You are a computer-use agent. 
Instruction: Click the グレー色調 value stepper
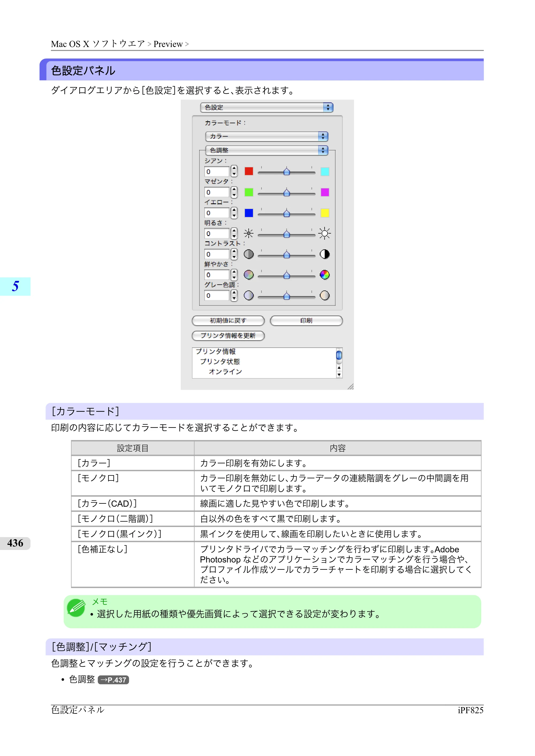tap(234, 296)
